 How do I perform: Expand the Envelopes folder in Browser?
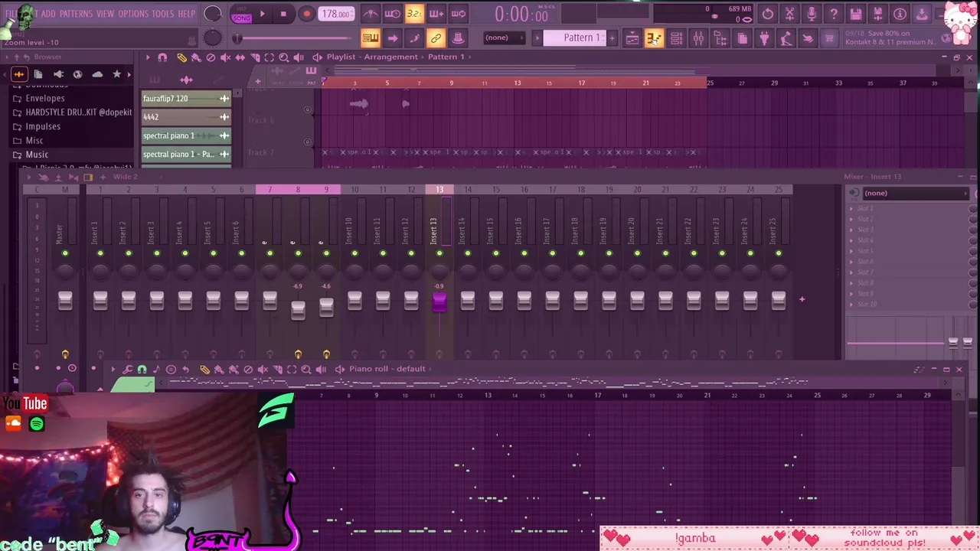[x=45, y=98]
